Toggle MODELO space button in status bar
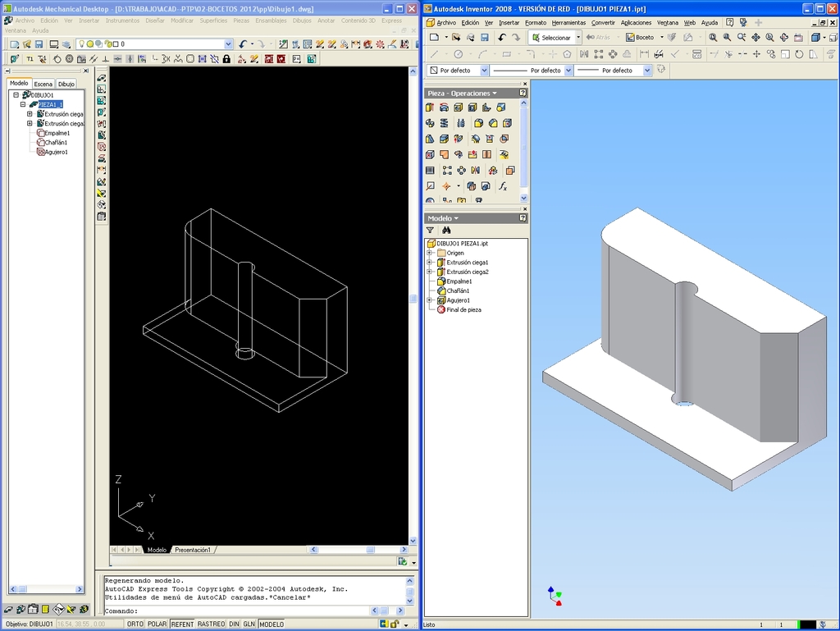The width and height of the screenshot is (840, 631). pos(272,624)
